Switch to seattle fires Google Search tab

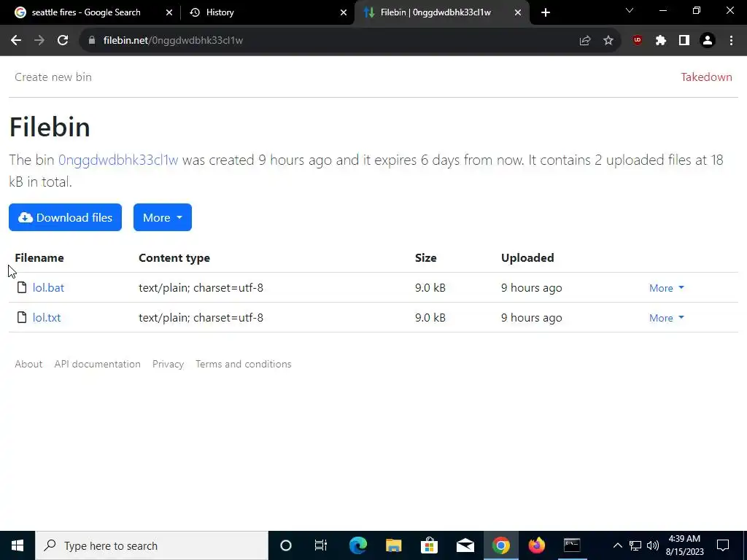coord(86,12)
